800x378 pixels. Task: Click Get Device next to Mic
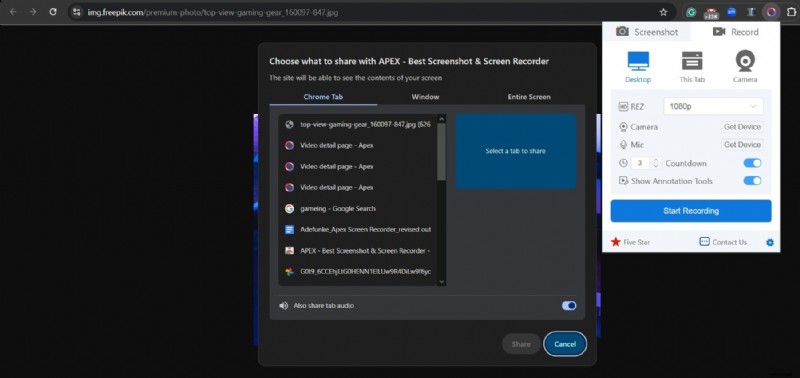[x=742, y=145]
